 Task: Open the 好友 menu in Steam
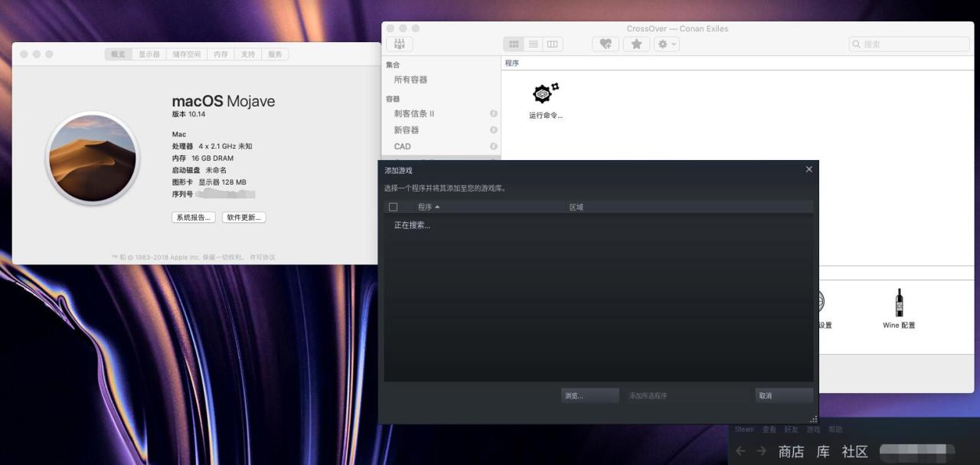pos(791,430)
